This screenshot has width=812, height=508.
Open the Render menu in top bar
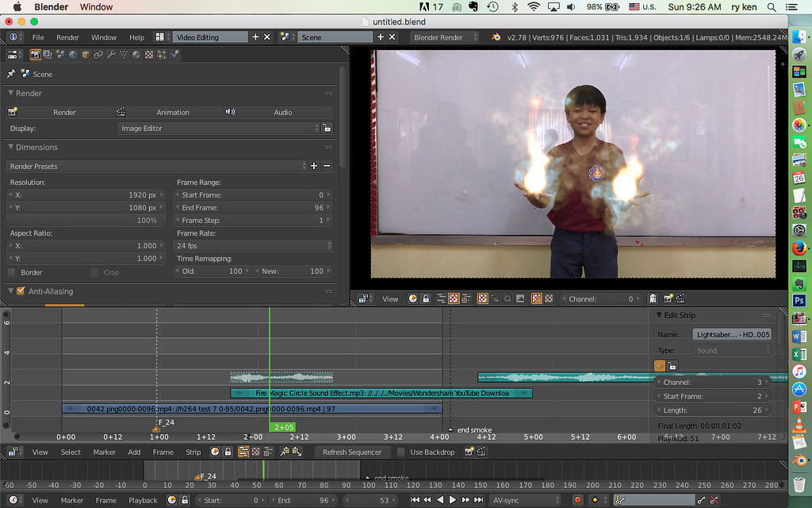pos(67,37)
